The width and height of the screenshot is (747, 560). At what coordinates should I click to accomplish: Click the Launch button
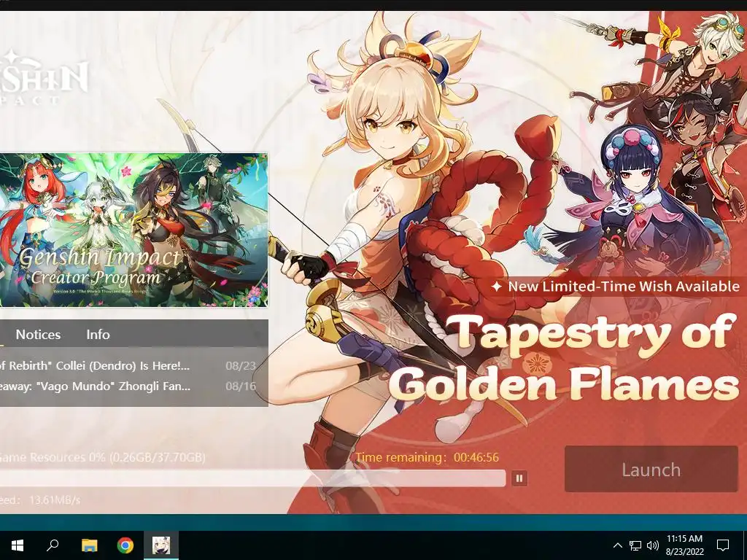[x=651, y=470]
